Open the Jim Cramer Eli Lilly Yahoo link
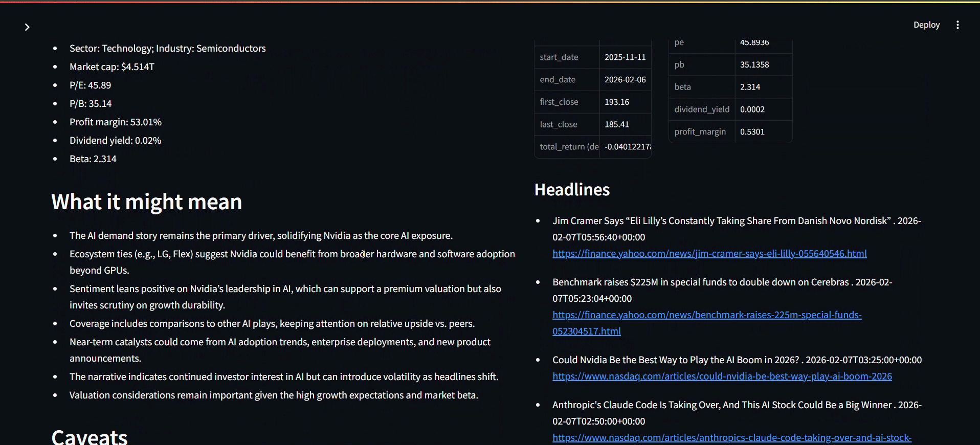Viewport: 980px width, 445px height. click(709, 254)
